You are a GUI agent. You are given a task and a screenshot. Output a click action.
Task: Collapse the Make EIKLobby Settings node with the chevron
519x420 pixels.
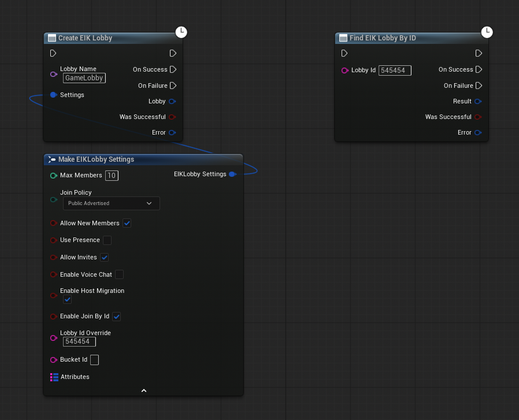coord(143,390)
